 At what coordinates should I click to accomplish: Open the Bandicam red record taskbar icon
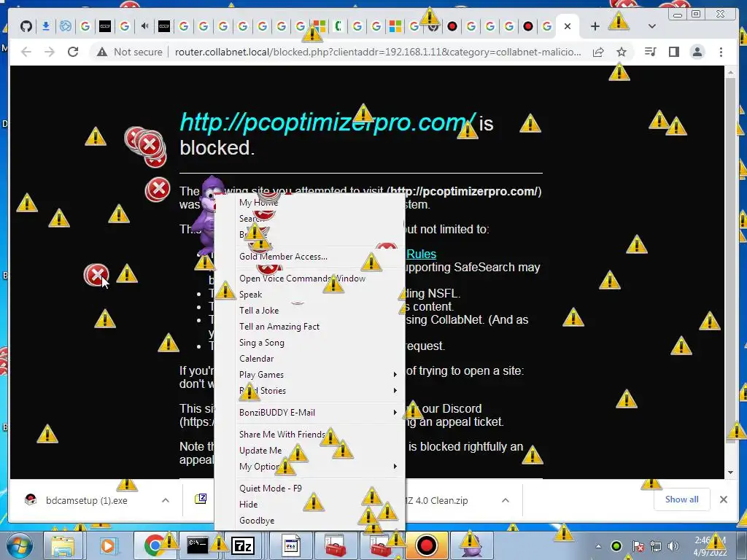coord(426,545)
